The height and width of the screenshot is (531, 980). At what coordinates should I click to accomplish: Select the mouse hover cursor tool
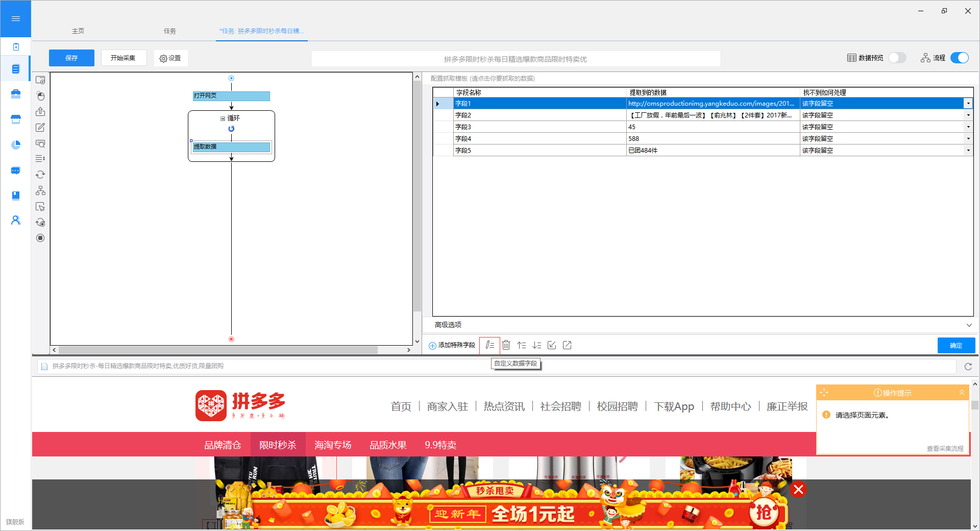[x=40, y=207]
